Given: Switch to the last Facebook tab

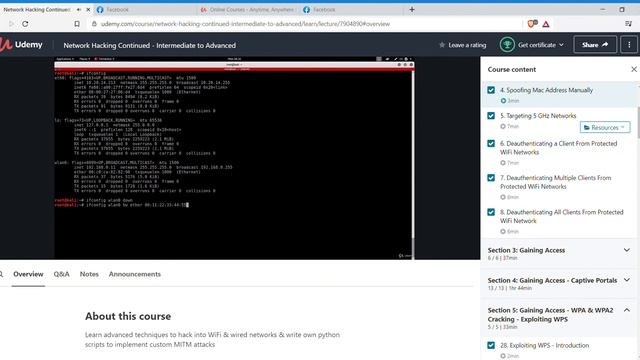Looking at the screenshot, I should [x=351, y=9].
